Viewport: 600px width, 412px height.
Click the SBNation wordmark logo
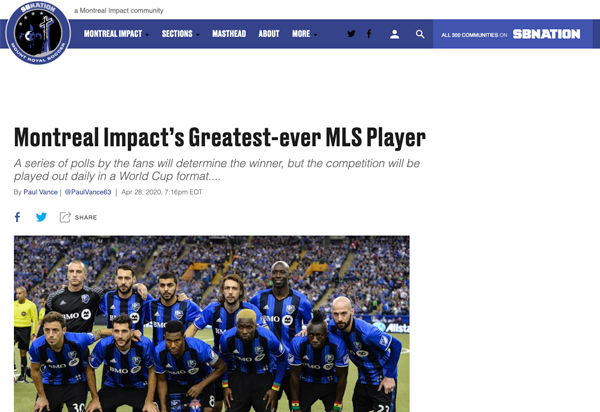(x=546, y=34)
